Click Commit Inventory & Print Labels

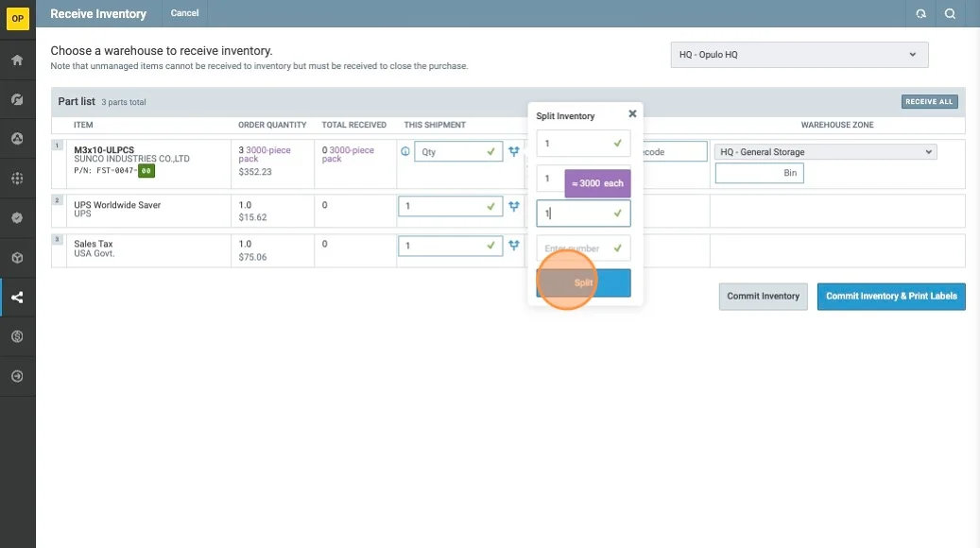tap(890, 297)
